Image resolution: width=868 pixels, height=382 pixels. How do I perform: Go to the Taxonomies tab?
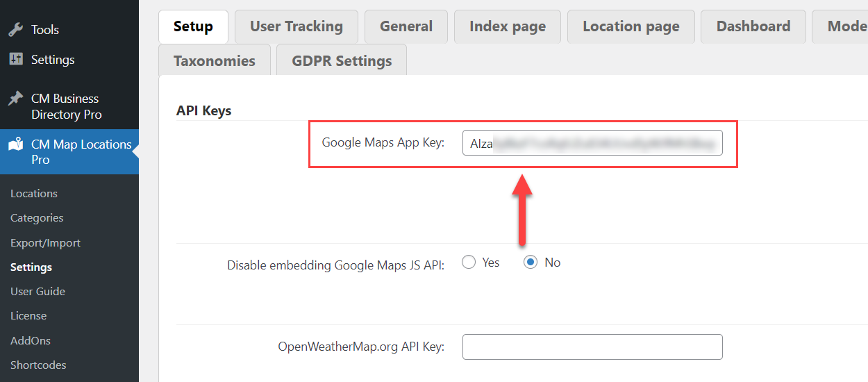tap(215, 60)
